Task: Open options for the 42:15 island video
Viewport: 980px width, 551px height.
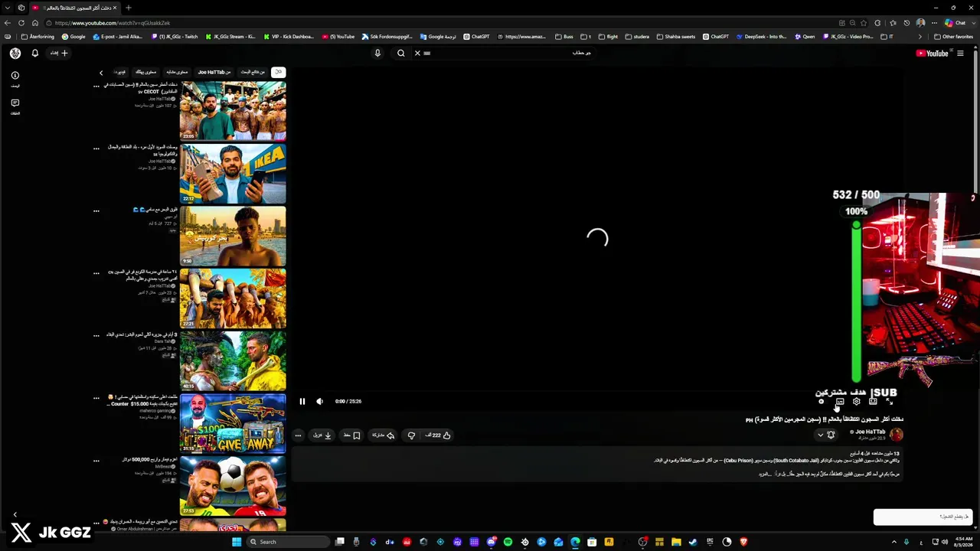Action: tap(96, 336)
